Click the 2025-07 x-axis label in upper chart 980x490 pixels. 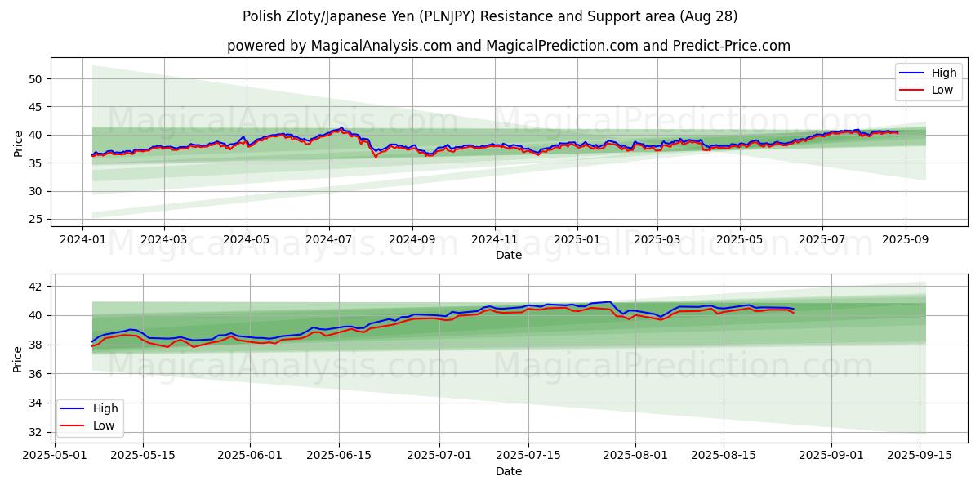point(822,240)
